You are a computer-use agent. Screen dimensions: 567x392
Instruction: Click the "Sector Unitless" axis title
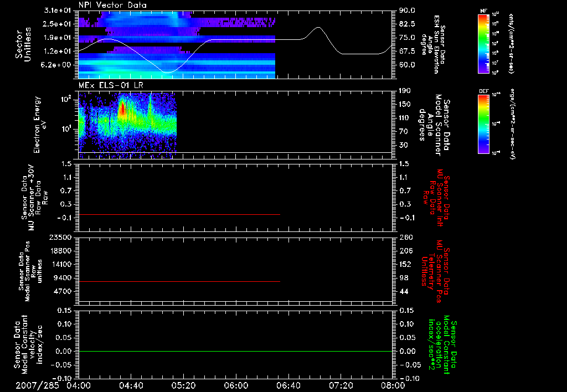pyautogui.click(x=23, y=44)
